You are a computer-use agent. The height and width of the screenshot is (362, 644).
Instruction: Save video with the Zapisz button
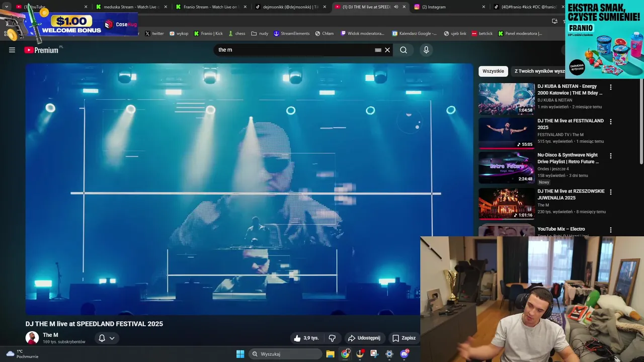point(404,338)
